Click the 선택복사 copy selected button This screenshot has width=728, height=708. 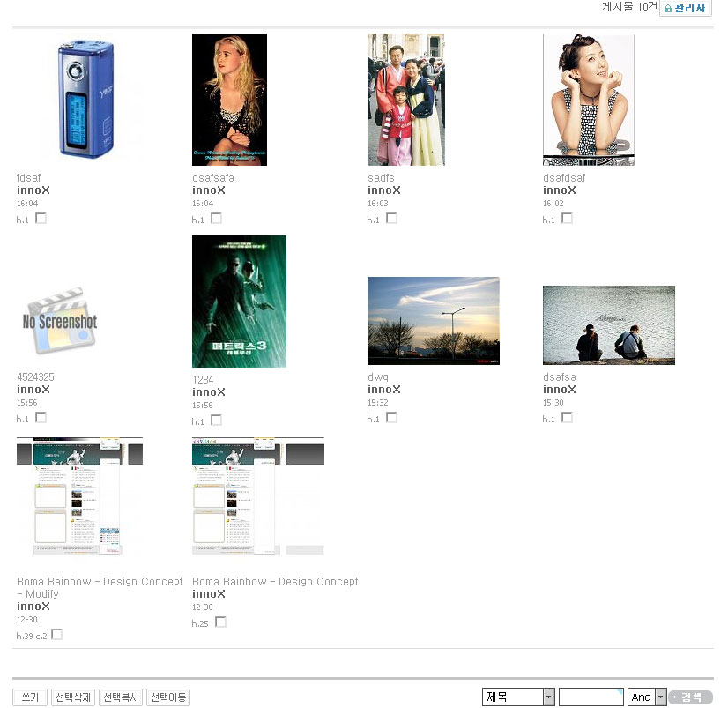pos(121,697)
